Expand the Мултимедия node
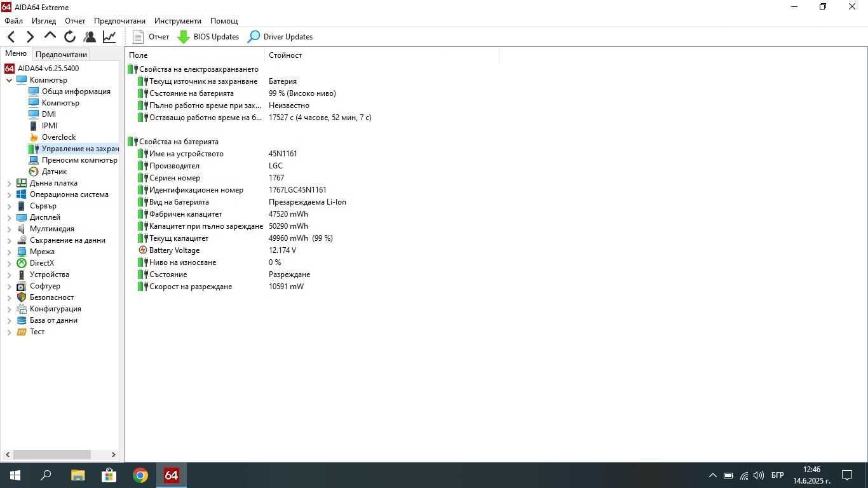Image resolution: width=868 pixels, height=488 pixels. click(10, 229)
